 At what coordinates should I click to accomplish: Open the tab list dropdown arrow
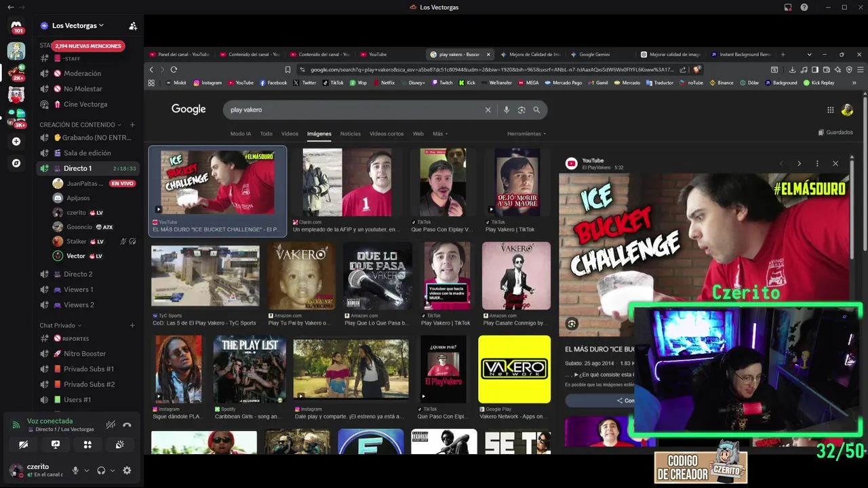pyautogui.click(x=809, y=54)
